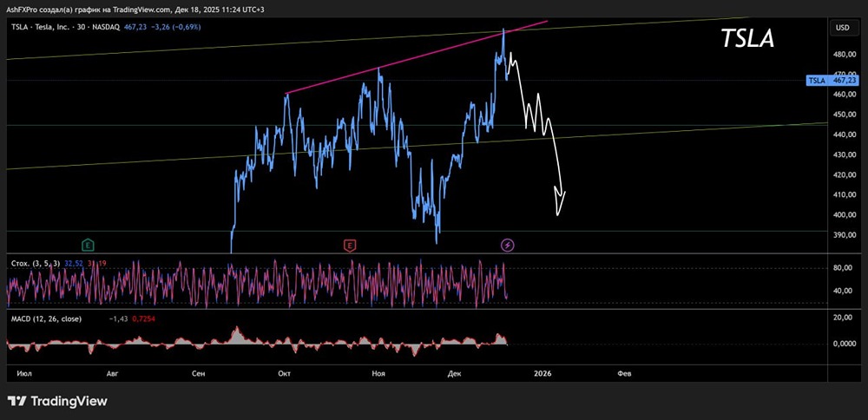Click the TradingView logo
Viewport: 868px width, 420px height.
(x=57, y=401)
